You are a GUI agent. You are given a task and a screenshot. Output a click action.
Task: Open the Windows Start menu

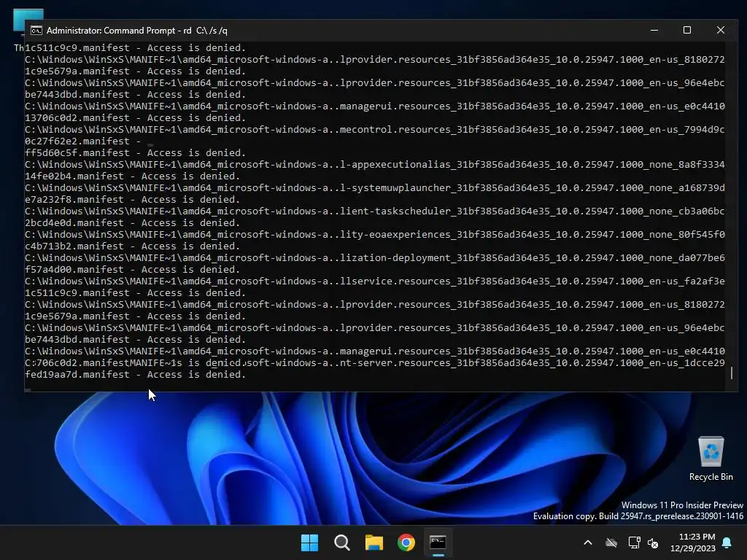point(309,542)
